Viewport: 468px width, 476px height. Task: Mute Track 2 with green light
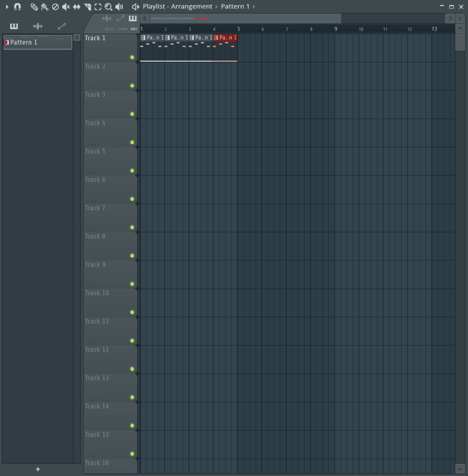click(x=132, y=86)
